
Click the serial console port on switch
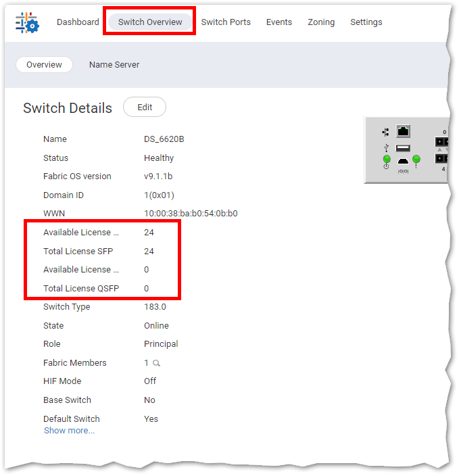coord(404,161)
